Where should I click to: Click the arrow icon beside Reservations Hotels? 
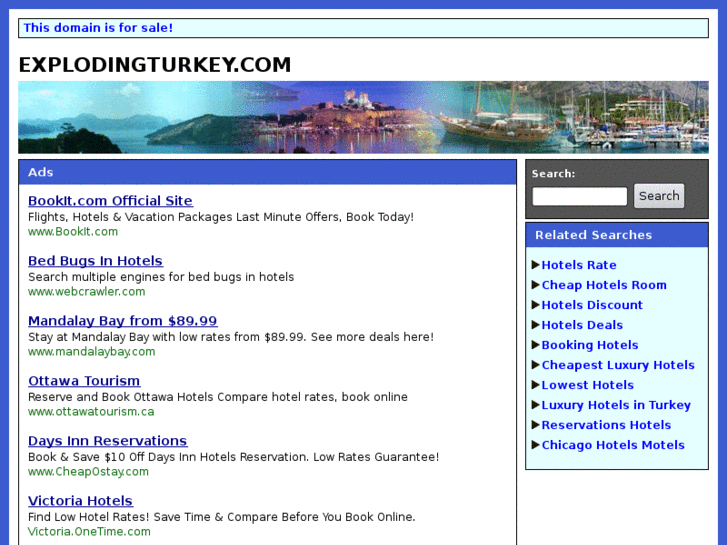[536, 424]
